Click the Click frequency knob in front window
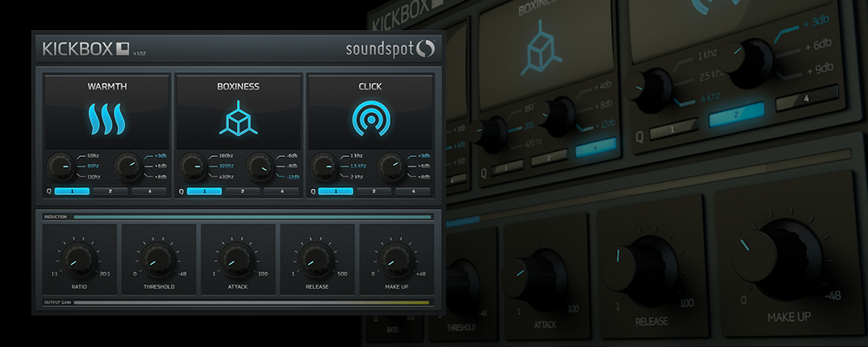This screenshot has height=347, width=868. 324,166
